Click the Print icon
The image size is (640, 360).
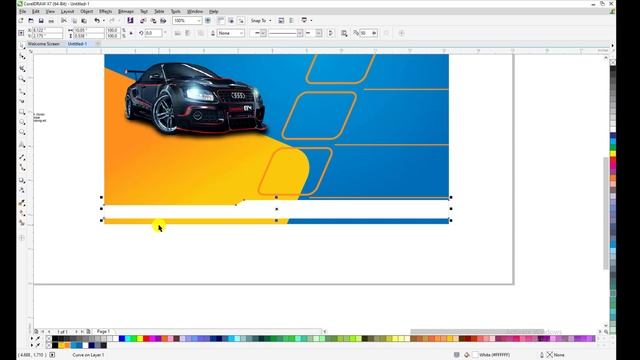click(51, 20)
